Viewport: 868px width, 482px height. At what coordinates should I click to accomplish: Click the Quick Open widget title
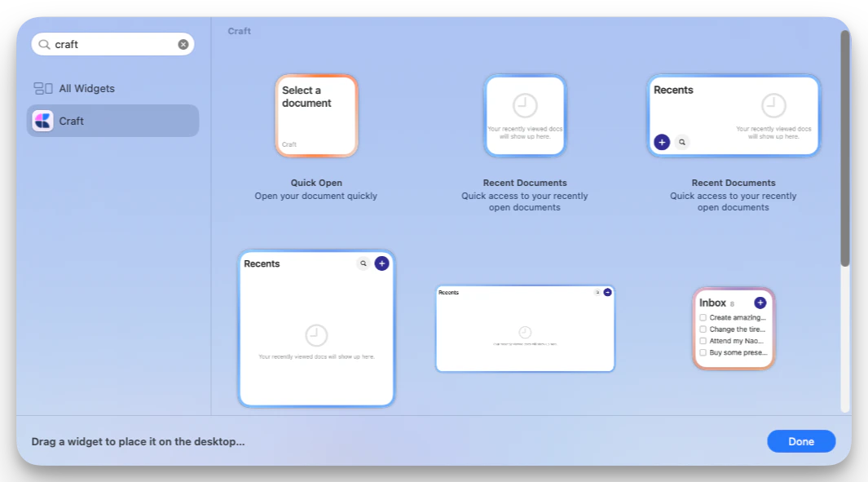[x=317, y=183]
